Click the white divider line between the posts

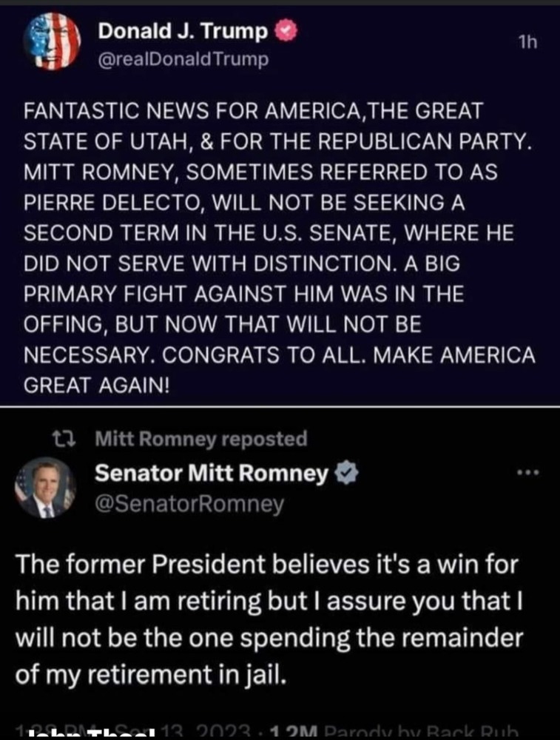pos(280,407)
